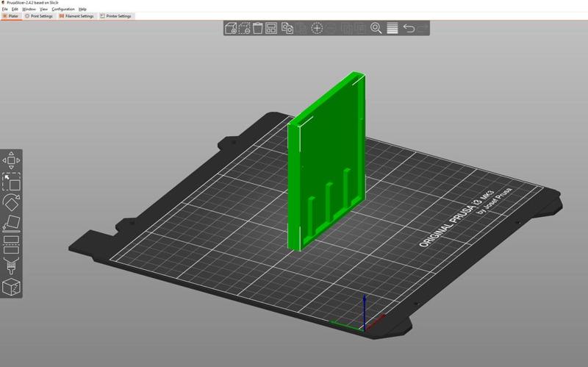Select the Seam painting cube tool

point(11,287)
